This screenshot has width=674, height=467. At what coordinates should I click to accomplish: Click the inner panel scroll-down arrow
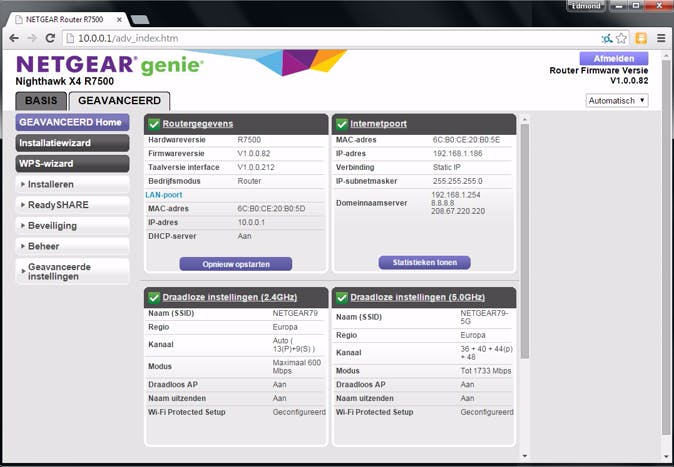click(x=524, y=456)
